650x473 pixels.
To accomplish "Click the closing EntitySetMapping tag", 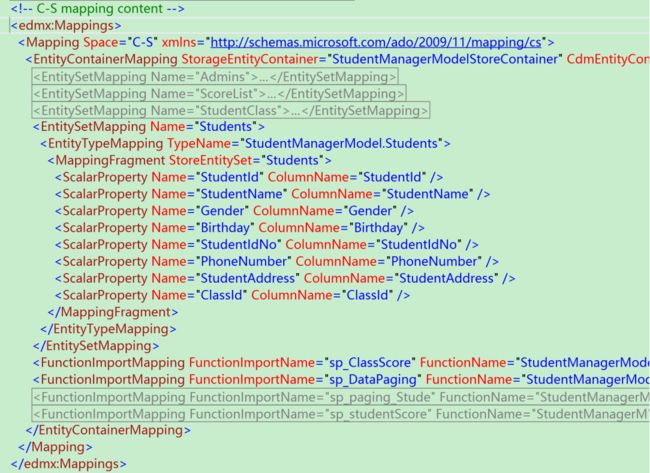I will (96, 346).
